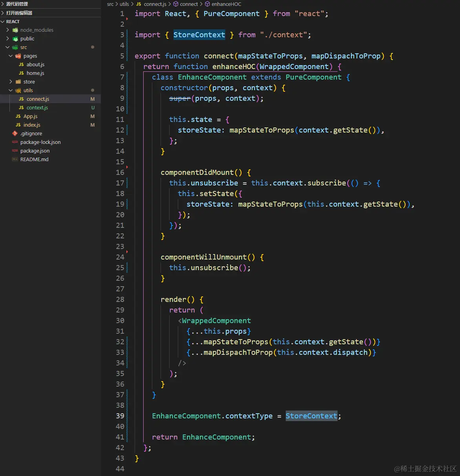Open package.json file
The width and height of the screenshot is (460, 476).
(x=35, y=151)
